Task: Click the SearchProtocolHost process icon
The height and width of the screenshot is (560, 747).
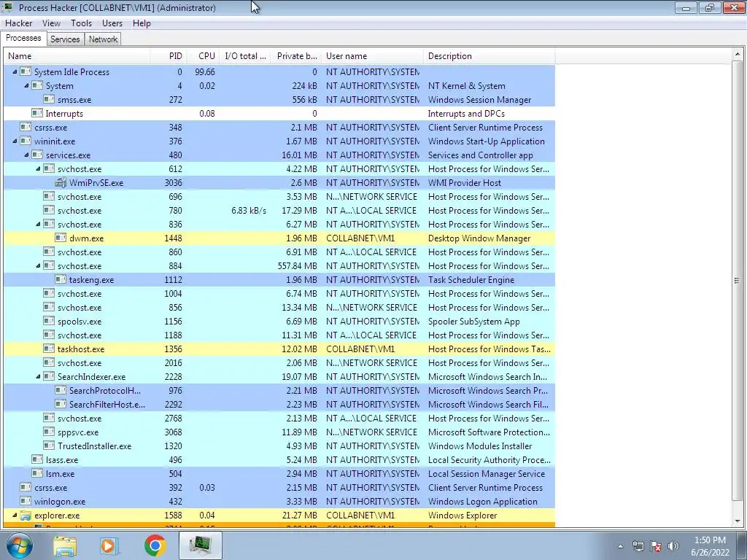Action: pyautogui.click(x=61, y=391)
